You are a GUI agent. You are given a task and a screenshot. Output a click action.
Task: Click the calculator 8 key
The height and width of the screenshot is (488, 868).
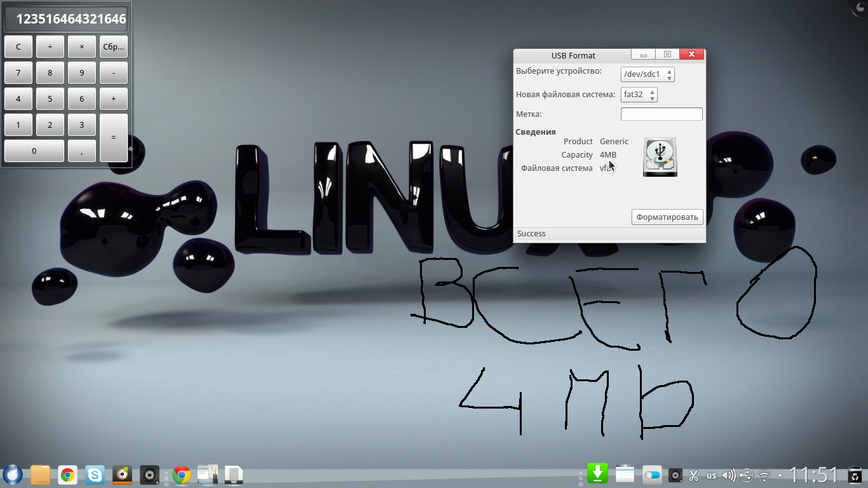pyautogui.click(x=50, y=72)
